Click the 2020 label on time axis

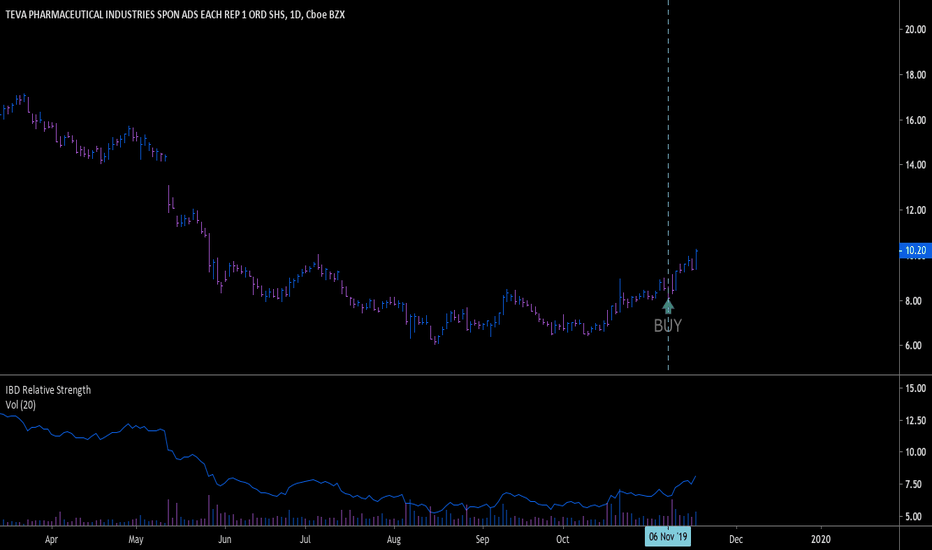pyautogui.click(x=821, y=539)
